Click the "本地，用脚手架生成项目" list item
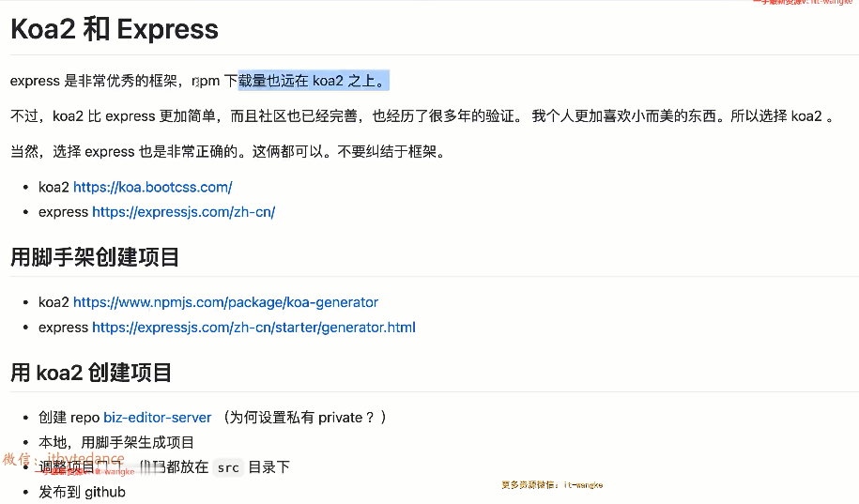The image size is (859, 504). pyautogui.click(x=116, y=442)
